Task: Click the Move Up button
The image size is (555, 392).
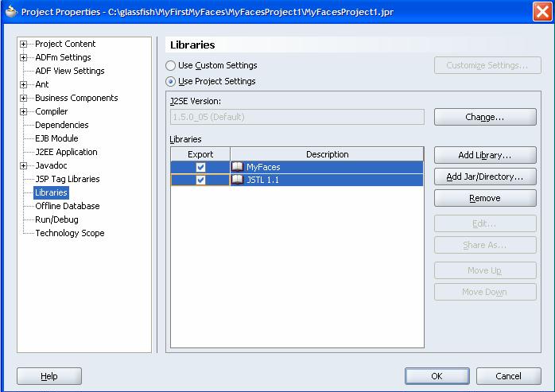Action: 485,270
